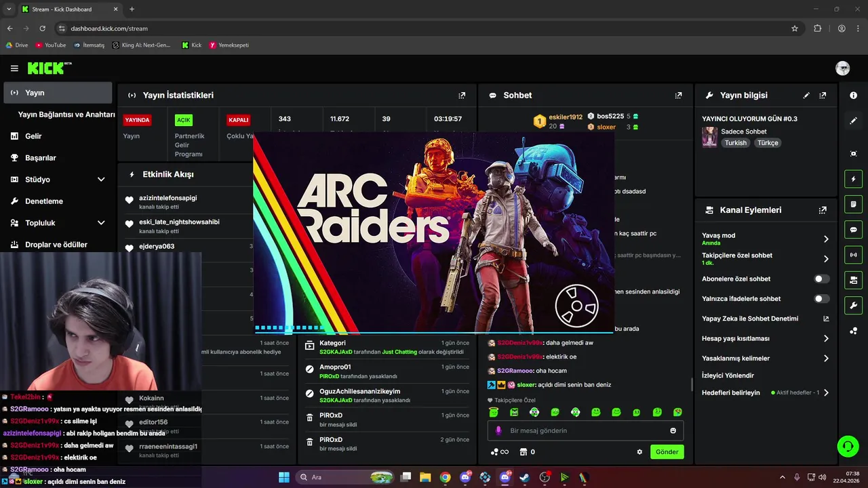Viewport: 868px width, 488px height.
Task: Open Gelir in sidebar
Action: tap(58, 136)
